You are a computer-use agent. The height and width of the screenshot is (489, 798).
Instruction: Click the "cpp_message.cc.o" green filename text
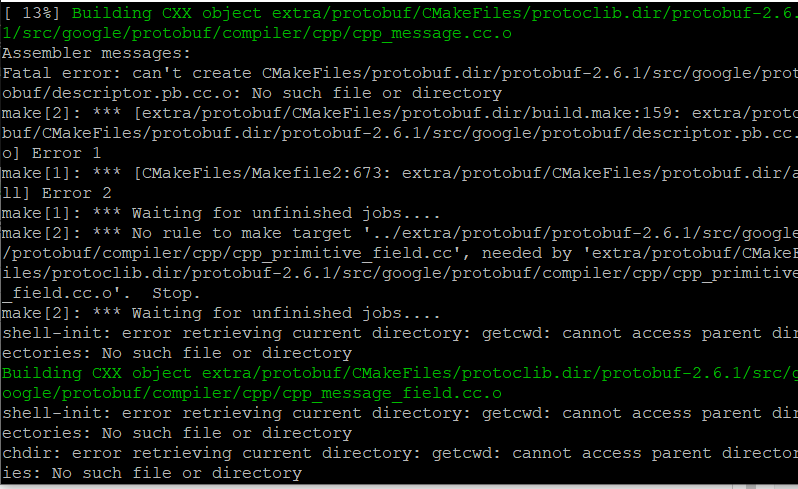point(432,34)
